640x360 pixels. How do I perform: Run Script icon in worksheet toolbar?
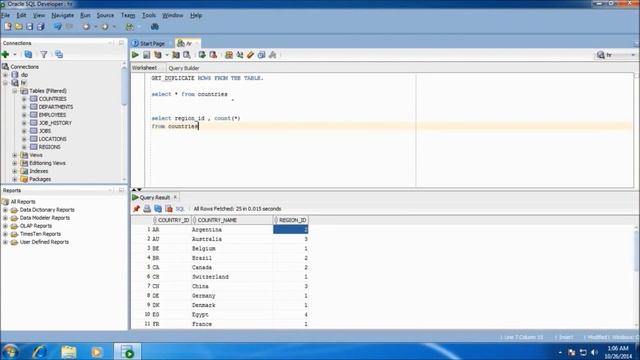(147, 55)
